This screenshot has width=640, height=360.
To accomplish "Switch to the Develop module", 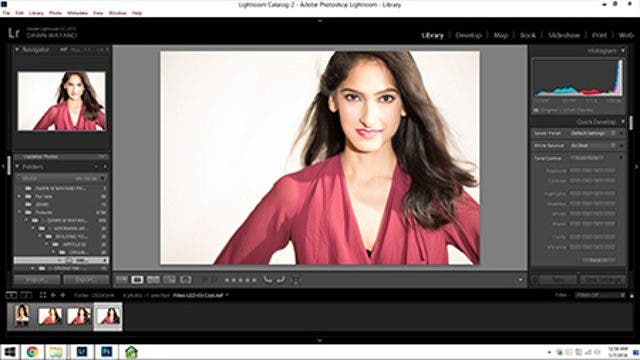I will coord(469,36).
